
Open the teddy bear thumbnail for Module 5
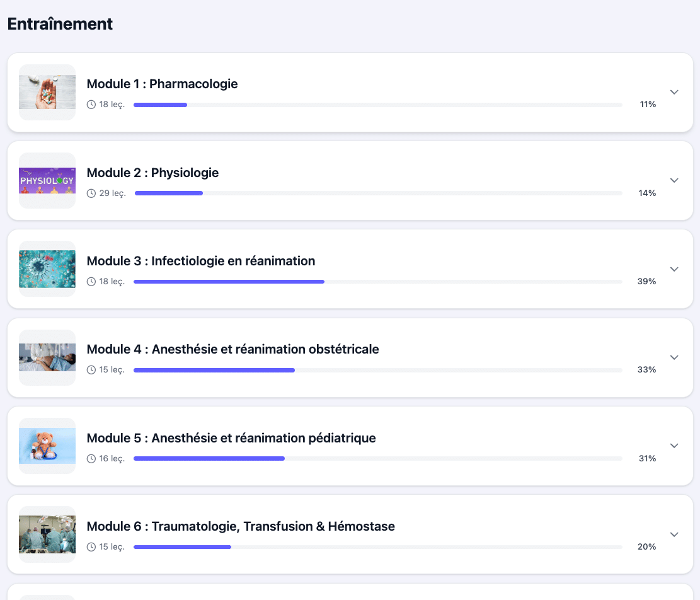[x=47, y=446]
